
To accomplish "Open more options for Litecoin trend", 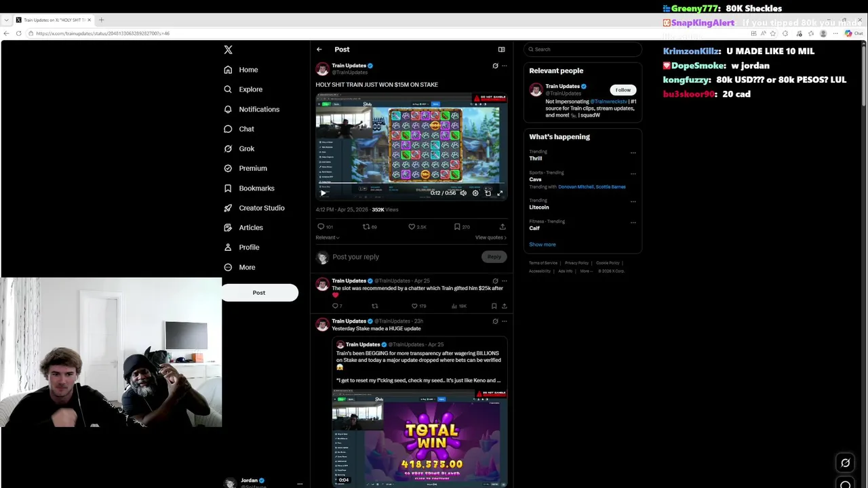I will [633, 202].
